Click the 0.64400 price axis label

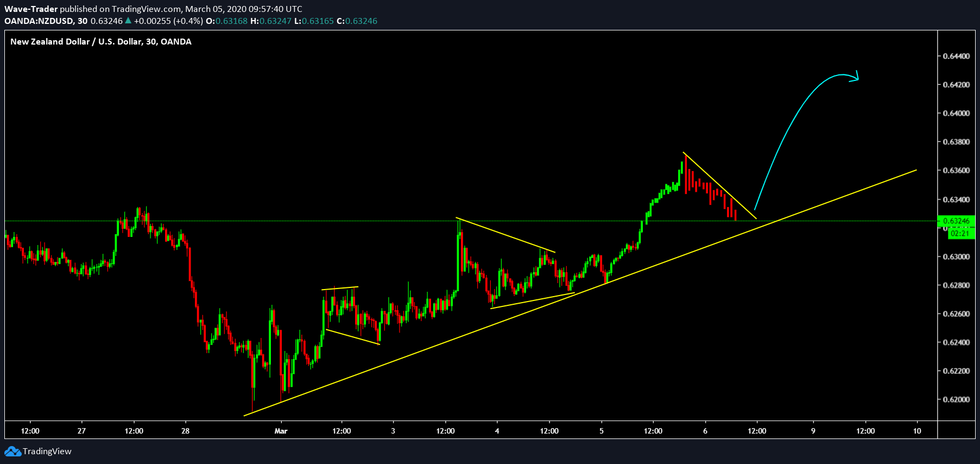coord(956,56)
